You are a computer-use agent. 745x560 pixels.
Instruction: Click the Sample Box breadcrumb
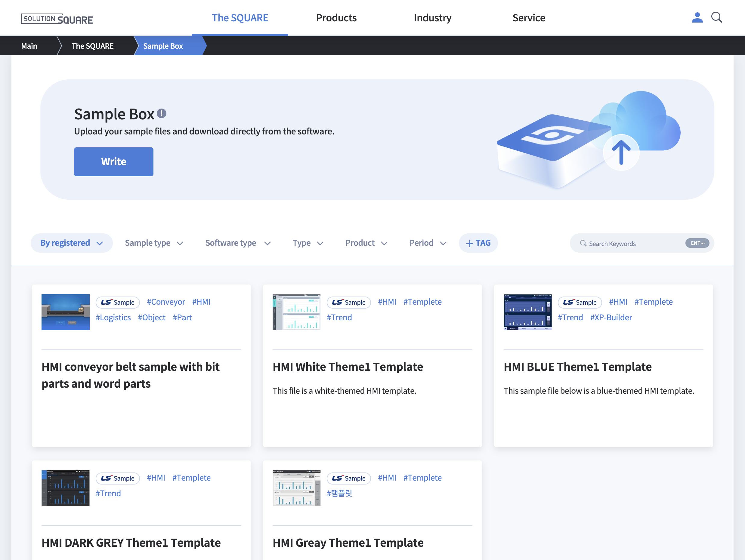[163, 46]
